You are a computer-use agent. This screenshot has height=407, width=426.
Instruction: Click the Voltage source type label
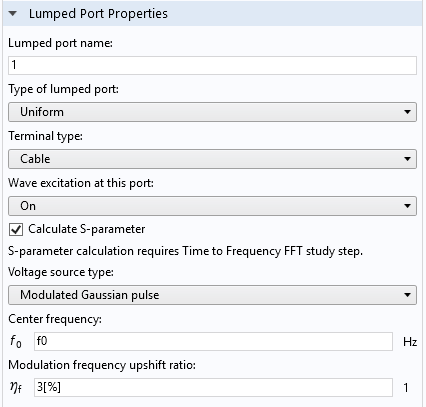pyautogui.click(x=61, y=272)
